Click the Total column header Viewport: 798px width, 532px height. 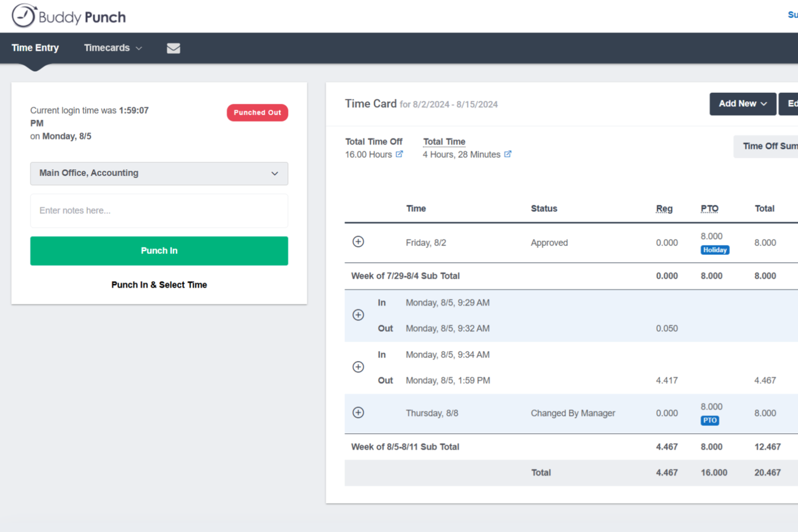coord(765,209)
